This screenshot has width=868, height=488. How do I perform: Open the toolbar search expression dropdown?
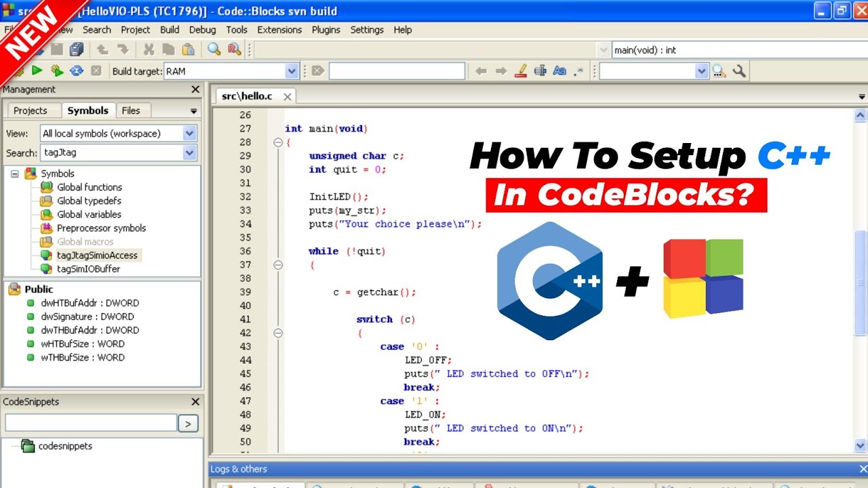[x=703, y=70]
